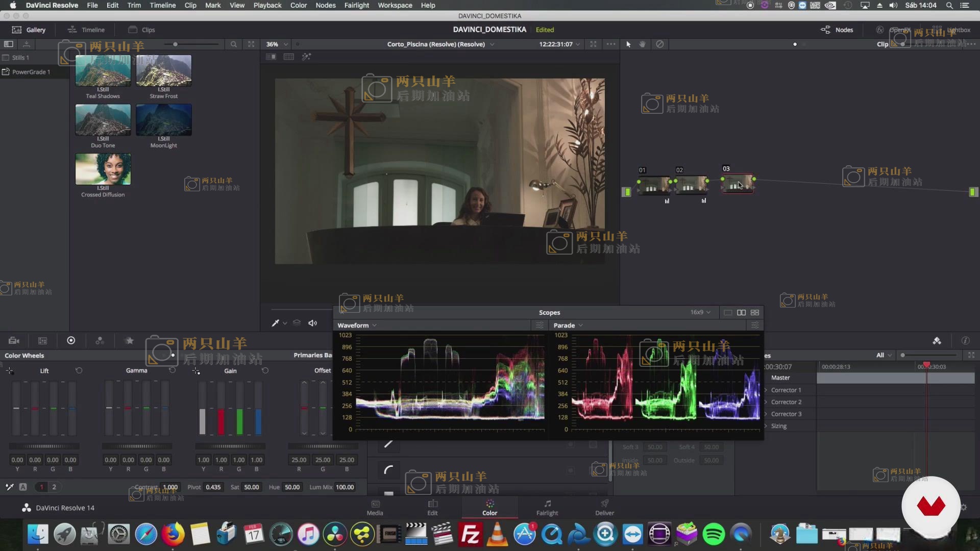Open the viewer zoom 36% dropdown

[277, 44]
